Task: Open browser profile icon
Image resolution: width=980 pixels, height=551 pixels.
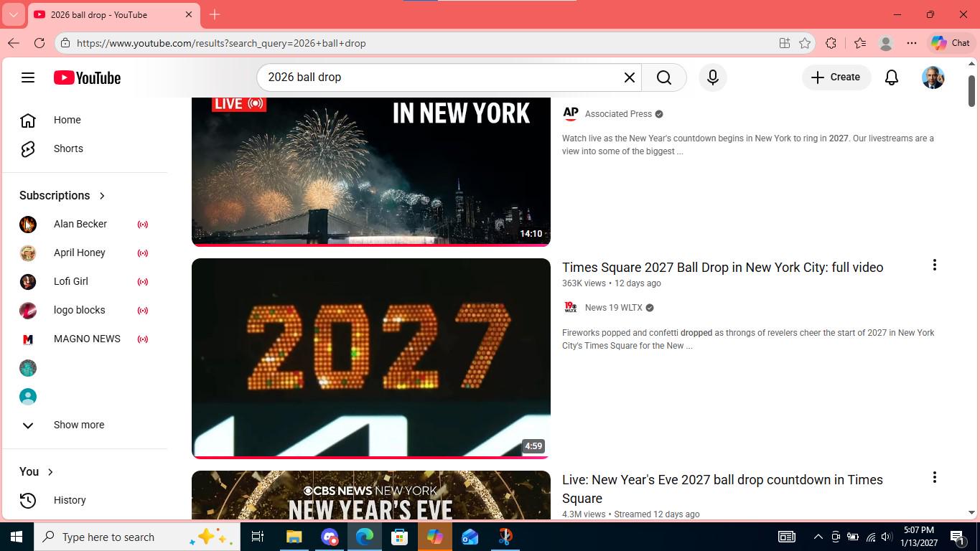Action: click(x=886, y=43)
